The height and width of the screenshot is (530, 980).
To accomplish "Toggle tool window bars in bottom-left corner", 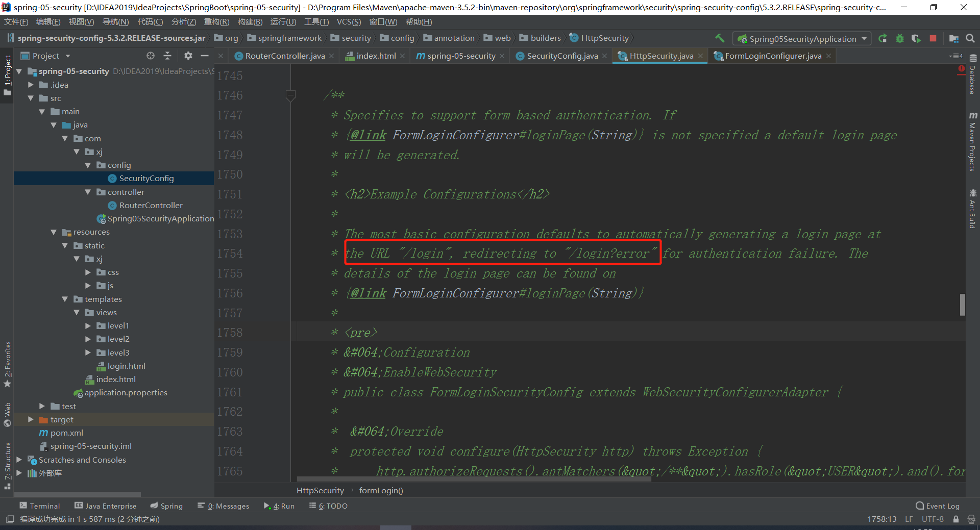I will pyautogui.click(x=10, y=519).
